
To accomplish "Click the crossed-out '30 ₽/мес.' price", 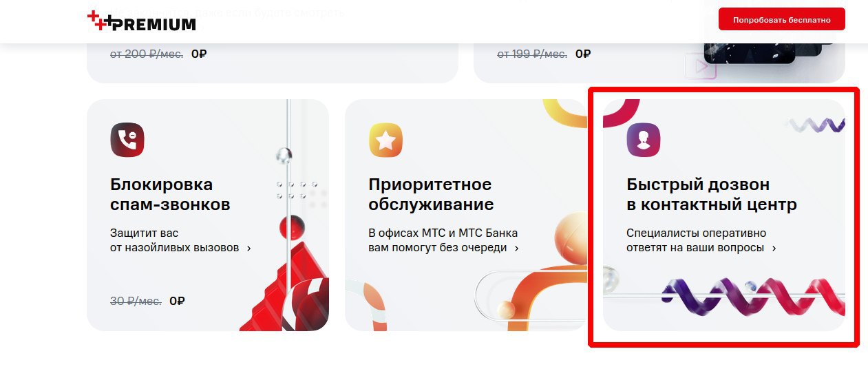I will pyautogui.click(x=136, y=301).
